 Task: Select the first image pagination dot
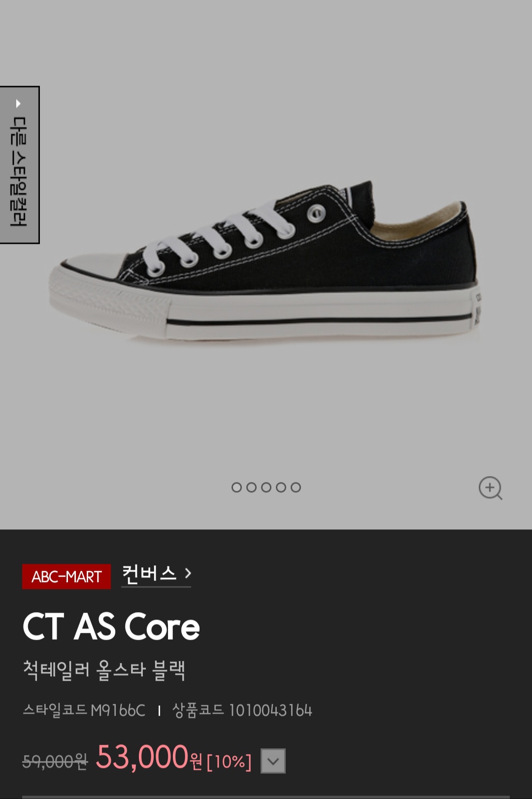[236, 487]
